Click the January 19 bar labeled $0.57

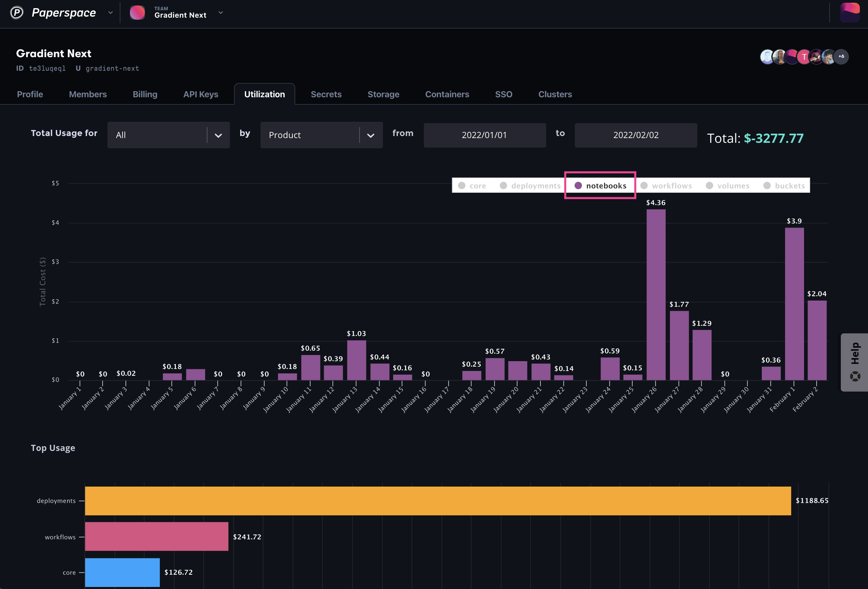(495, 369)
